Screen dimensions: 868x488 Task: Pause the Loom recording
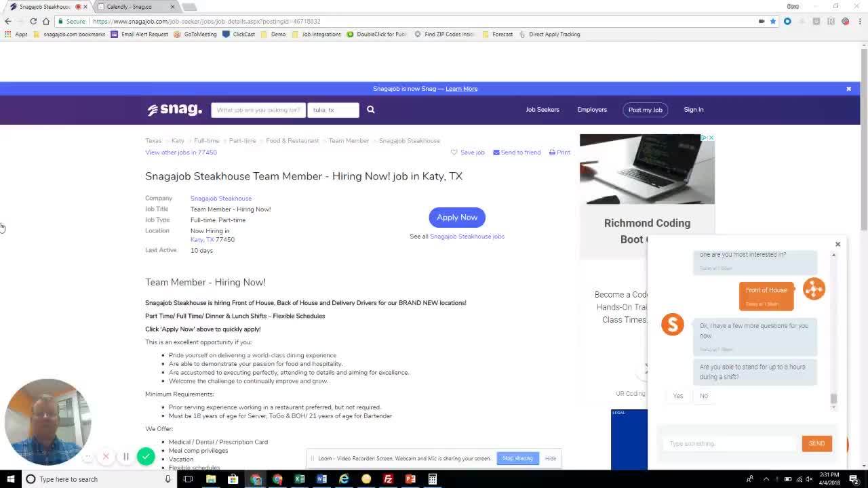(x=125, y=457)
